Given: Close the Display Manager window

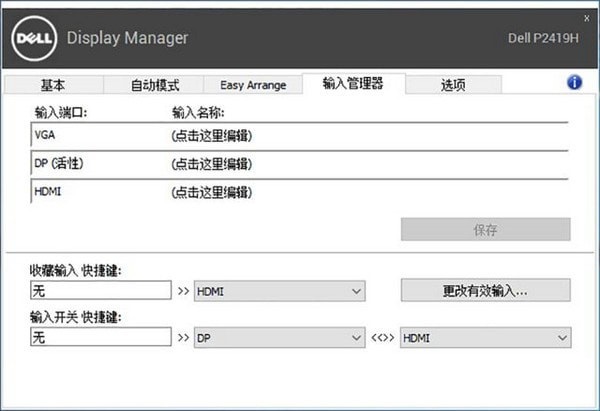Looking at the screenshot, I should pos(585,17).
